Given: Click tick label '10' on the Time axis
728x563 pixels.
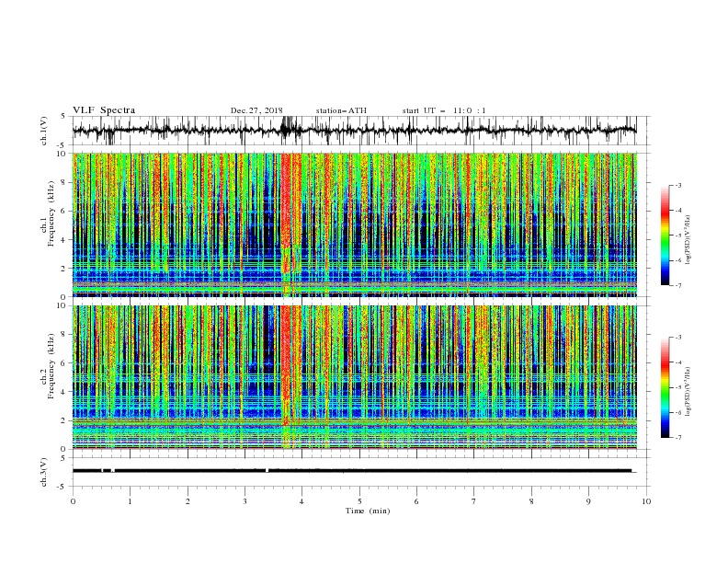Looking at the screenshot, I should [646, 501].
